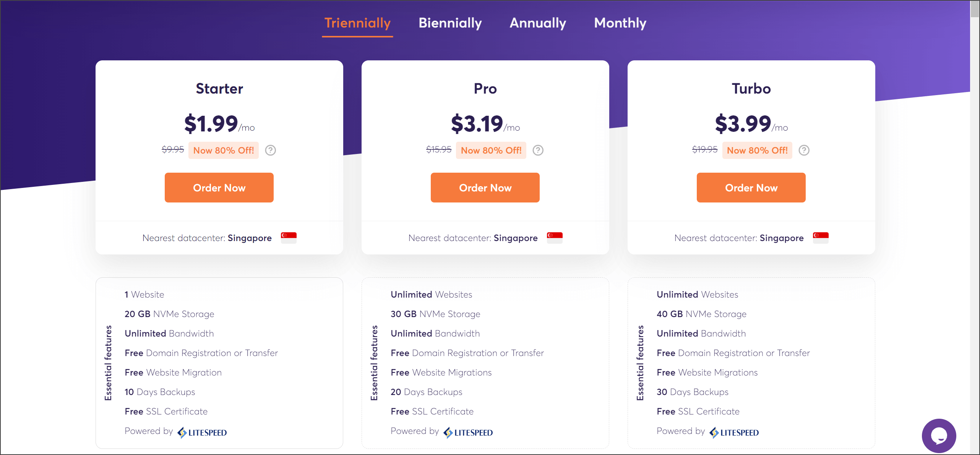This screenshot has height=455, width=980.
Task: Click Order Now button on Starter plan
Action: coord(219,188)
